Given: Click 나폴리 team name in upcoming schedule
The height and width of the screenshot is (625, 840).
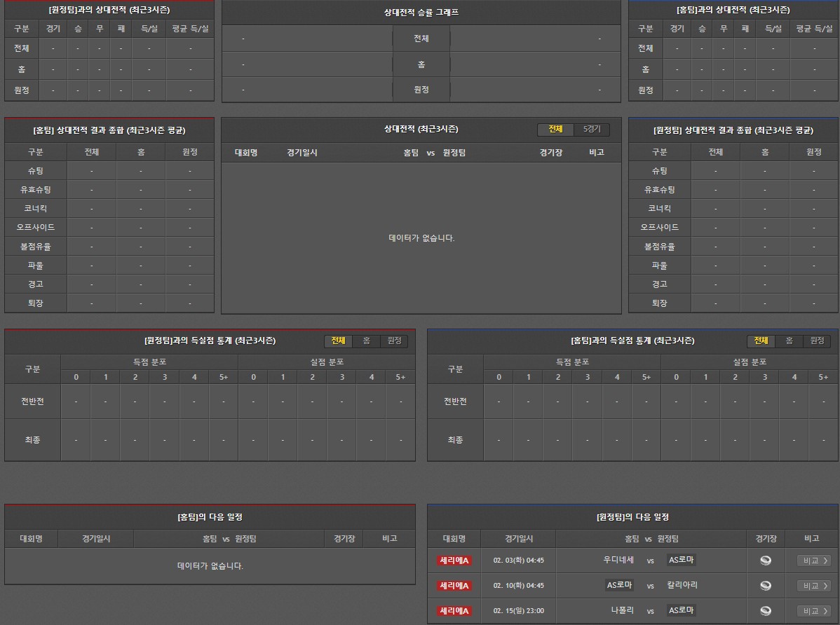Looking at the screenshot, I should [622, 610].
